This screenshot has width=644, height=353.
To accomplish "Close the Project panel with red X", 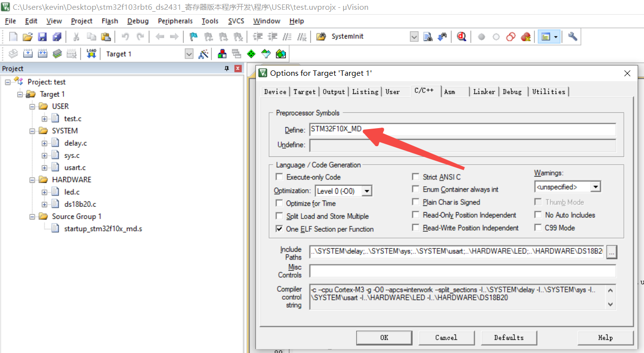I will click(238, 68).
